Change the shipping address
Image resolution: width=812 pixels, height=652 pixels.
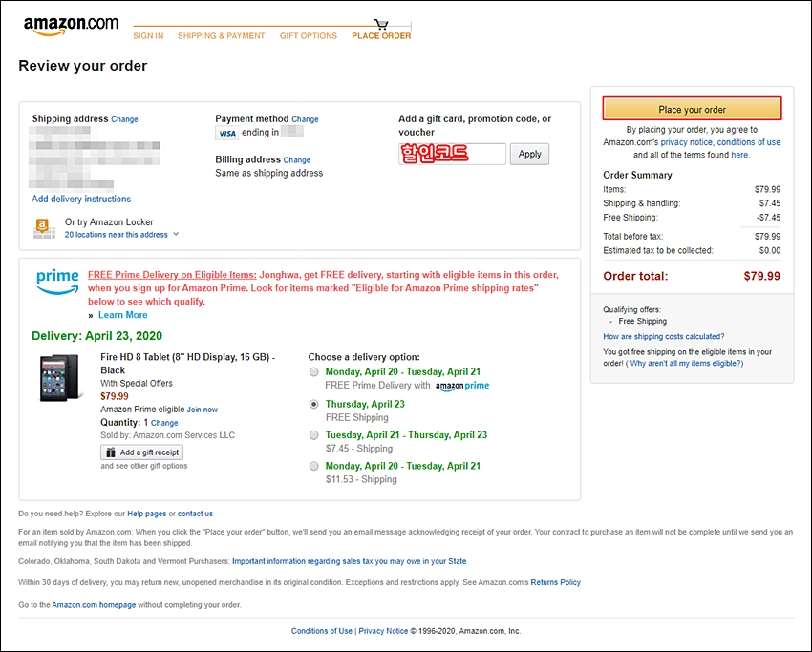(x=125, y=119)
